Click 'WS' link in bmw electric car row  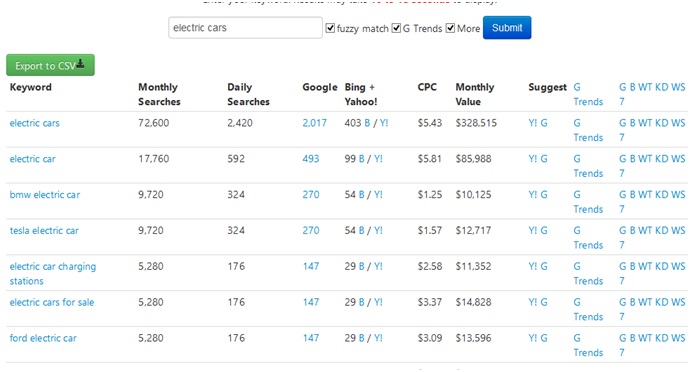(x=678, y=195)
